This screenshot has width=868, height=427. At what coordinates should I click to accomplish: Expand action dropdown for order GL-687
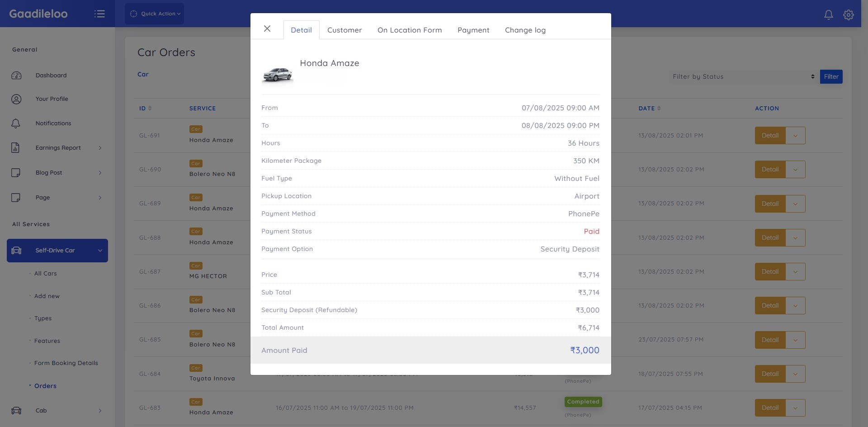click(x=795, y=271)
